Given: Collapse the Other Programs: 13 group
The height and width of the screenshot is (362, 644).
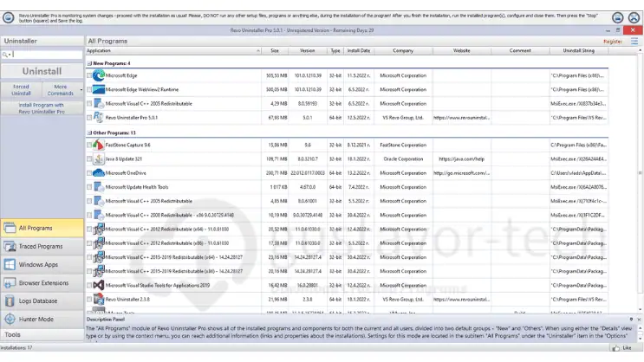Looking at the screenshot, I should (x=89, y=133).
